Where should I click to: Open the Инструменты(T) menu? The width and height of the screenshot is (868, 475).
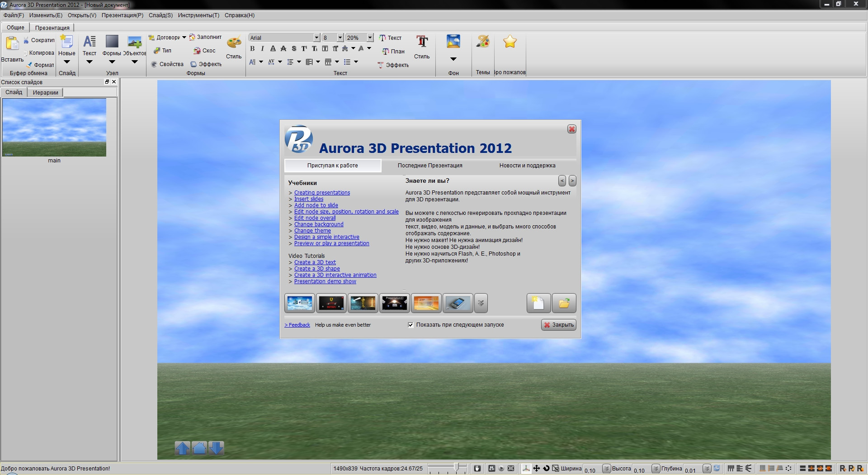point(198,15)
